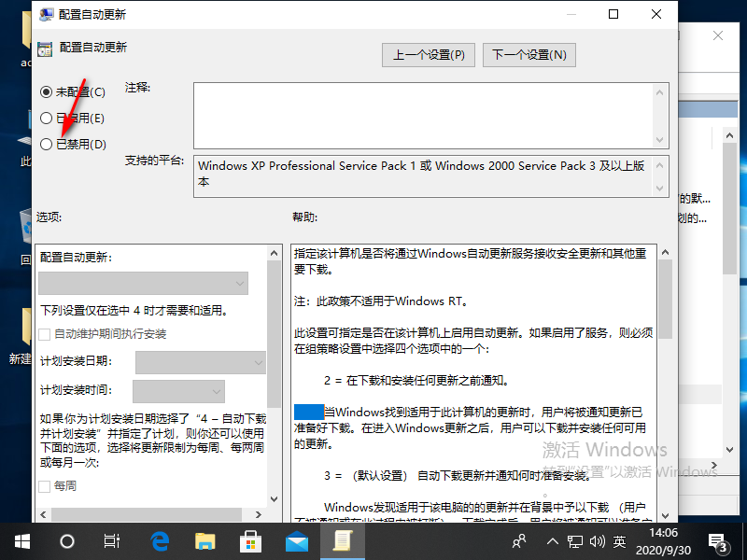Click the Cortana search circle icon
Viewport: 747px width, 560px height.
(x=67, y=540)
